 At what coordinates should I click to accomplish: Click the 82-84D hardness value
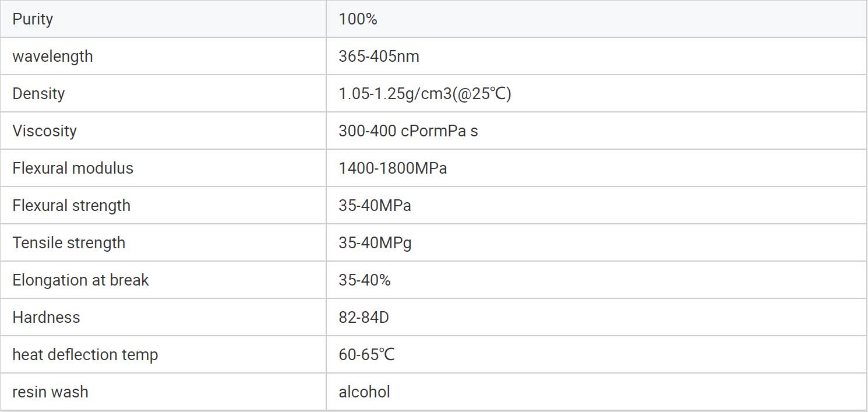364,318
